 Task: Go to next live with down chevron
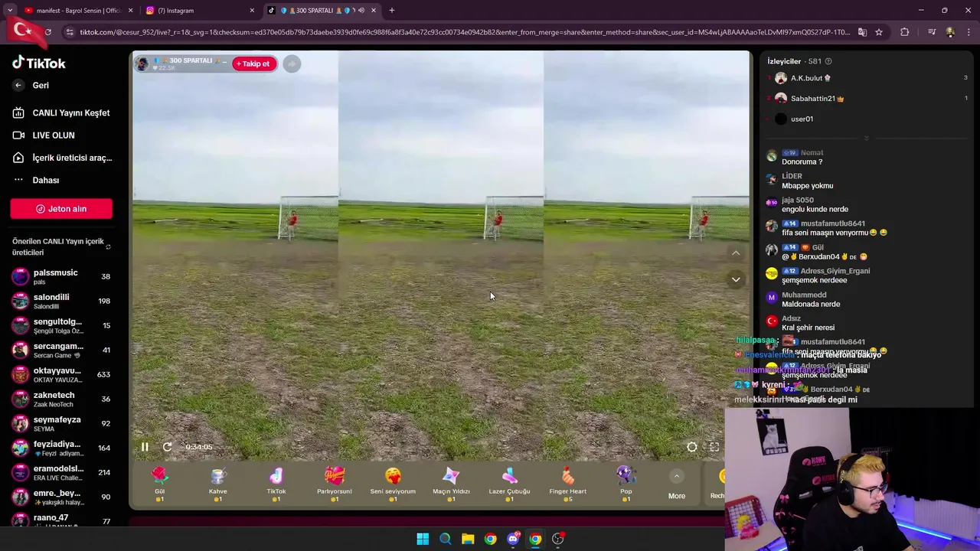tap(736, 279)
